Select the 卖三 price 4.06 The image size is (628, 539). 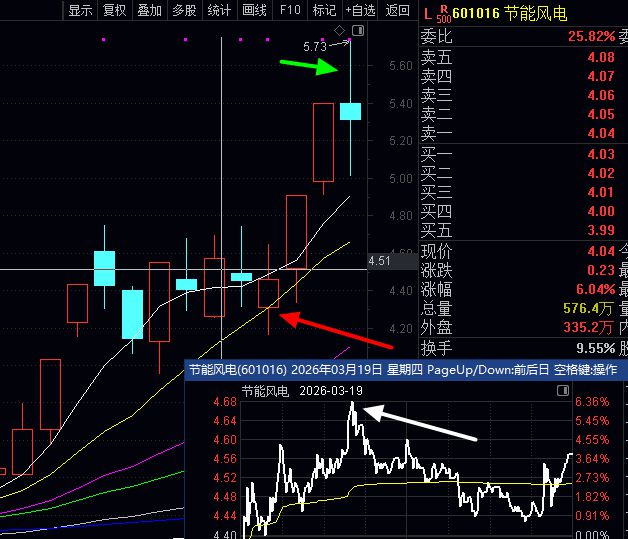[x=601, y=95]
